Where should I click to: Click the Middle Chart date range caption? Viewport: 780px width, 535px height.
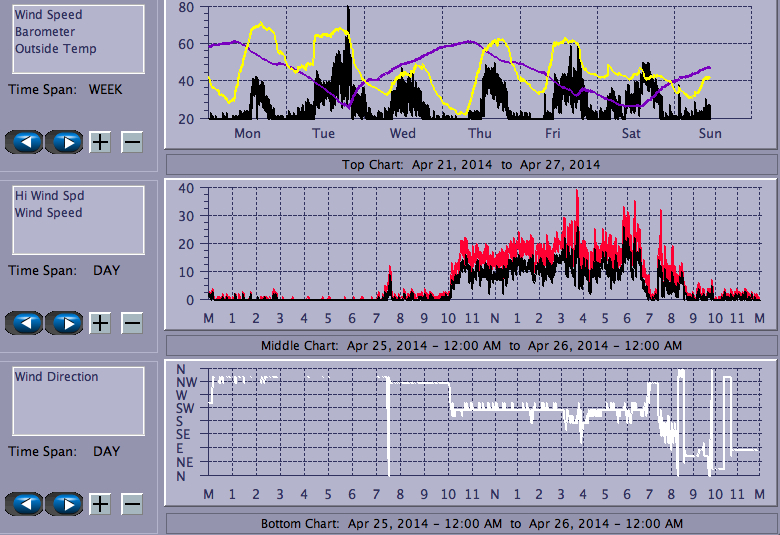[471, 345]
